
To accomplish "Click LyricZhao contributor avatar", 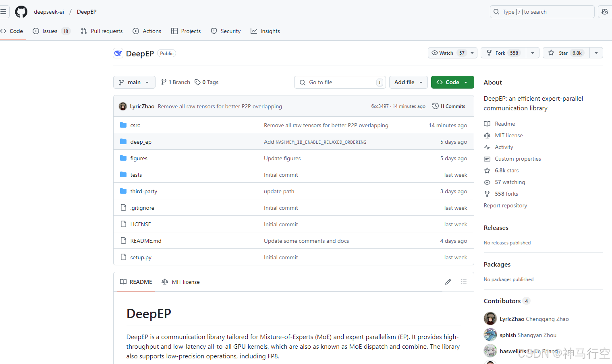I will click(490, 318).
